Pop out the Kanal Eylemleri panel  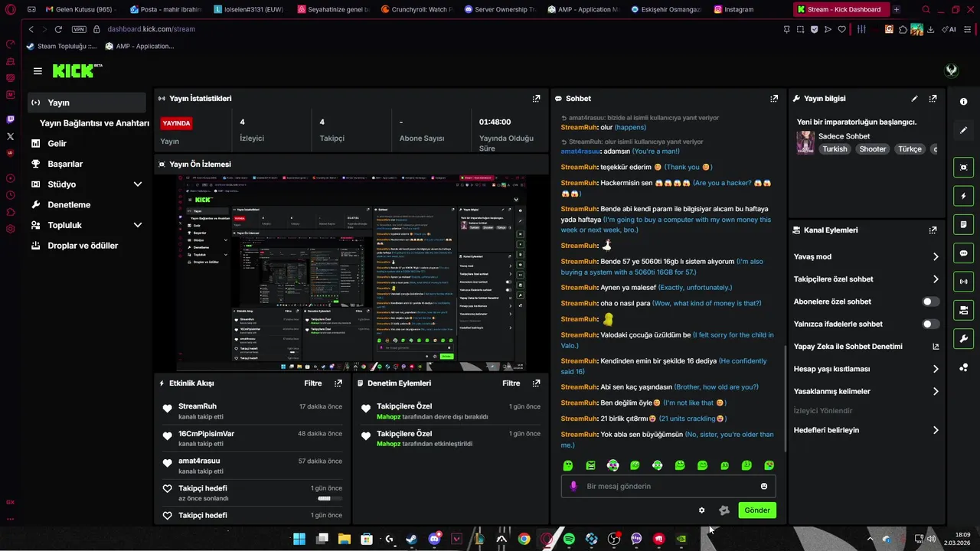[x=933, y=230]
